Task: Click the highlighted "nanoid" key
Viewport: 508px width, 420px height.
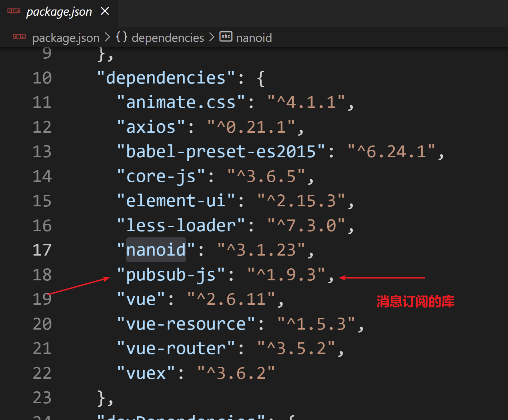Action: point(156,250)
